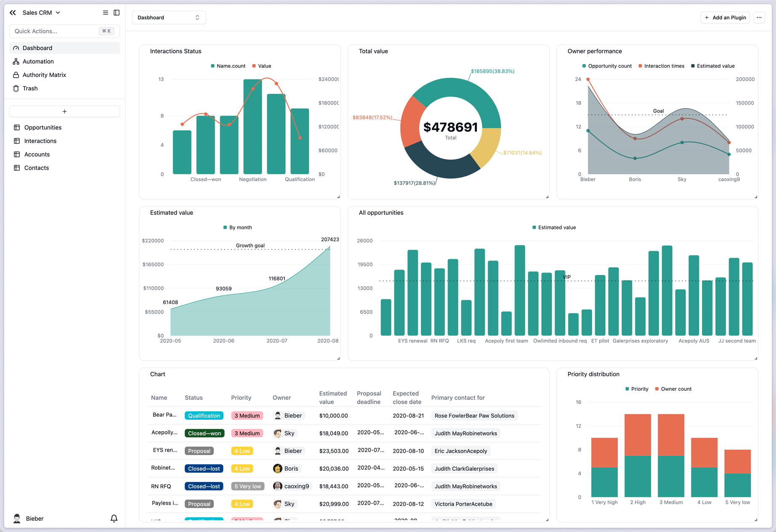Open the Dashboard view switcher dropdown
This screenshot has height=532, width=776.
pos(169,17)
